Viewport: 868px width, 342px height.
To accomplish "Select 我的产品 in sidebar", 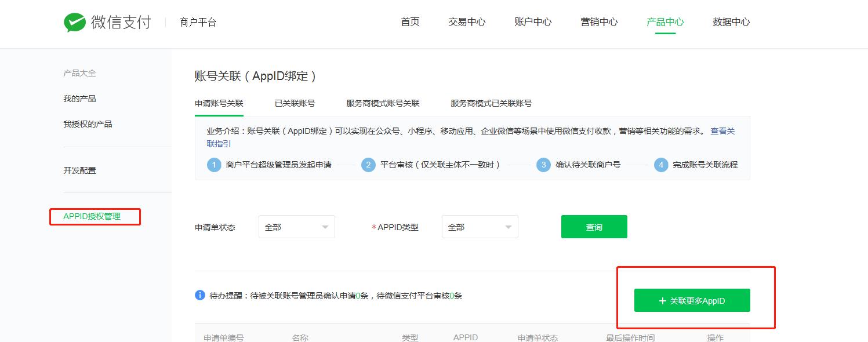I will tap(79, 99).
